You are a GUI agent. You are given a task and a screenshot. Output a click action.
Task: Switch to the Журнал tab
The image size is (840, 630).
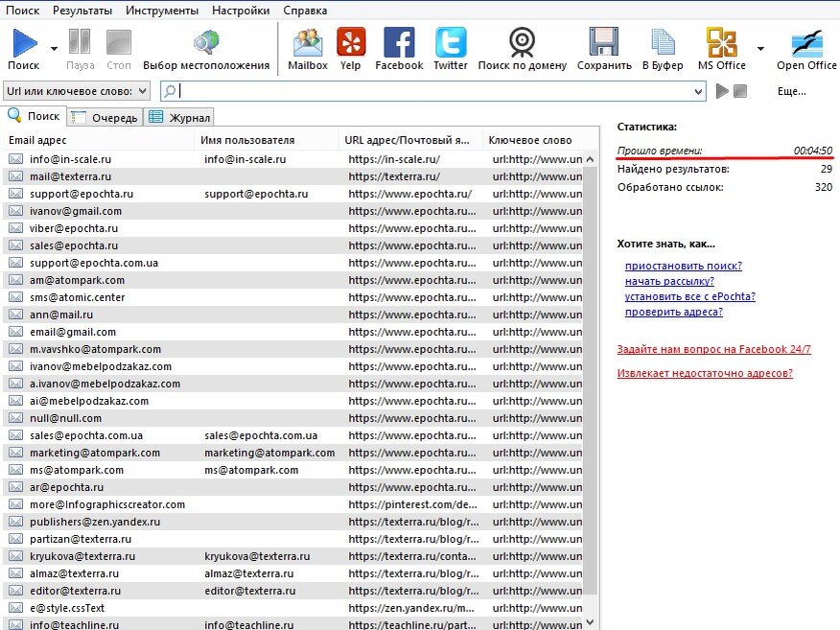coord(179,117)
